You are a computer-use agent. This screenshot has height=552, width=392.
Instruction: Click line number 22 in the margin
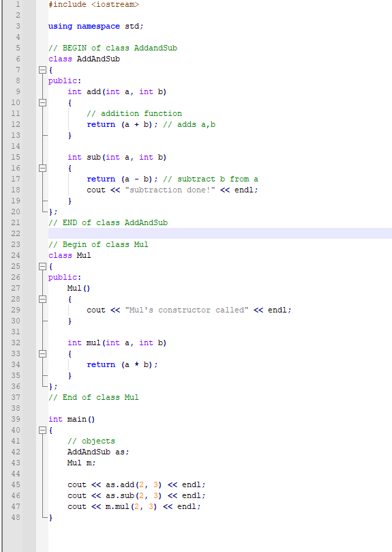16,233
